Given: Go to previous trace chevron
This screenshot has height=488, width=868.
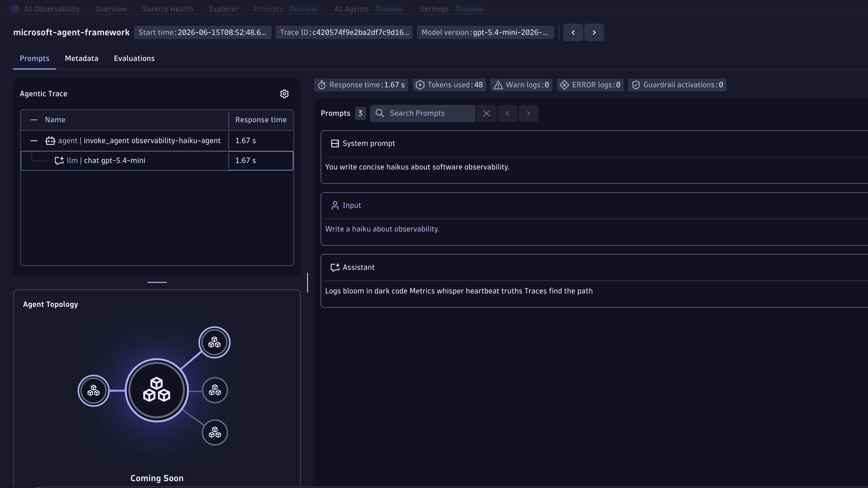Looking at the screenshot, I should [x=573, y=33].
